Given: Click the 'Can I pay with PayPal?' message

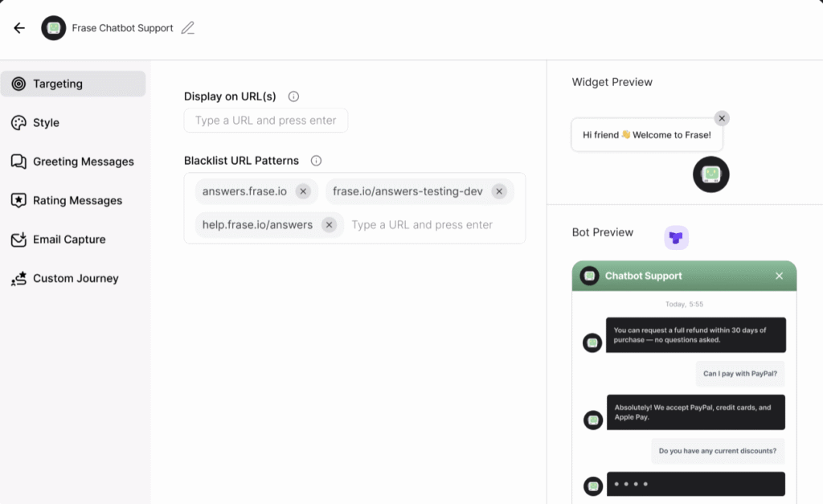Looking at the screenshot, I should point(740,374).
